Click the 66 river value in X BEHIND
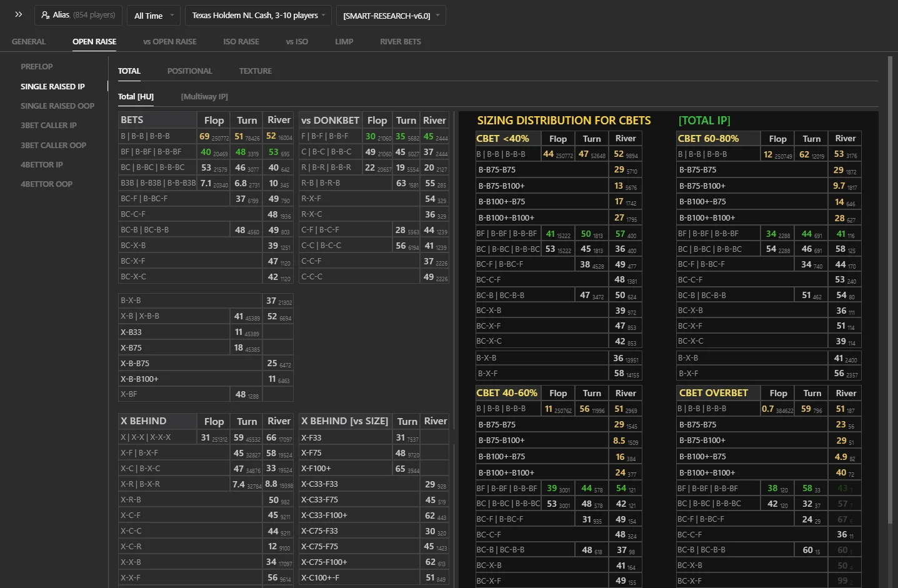Screen dimensions: 898x588 tap(271, 437)
